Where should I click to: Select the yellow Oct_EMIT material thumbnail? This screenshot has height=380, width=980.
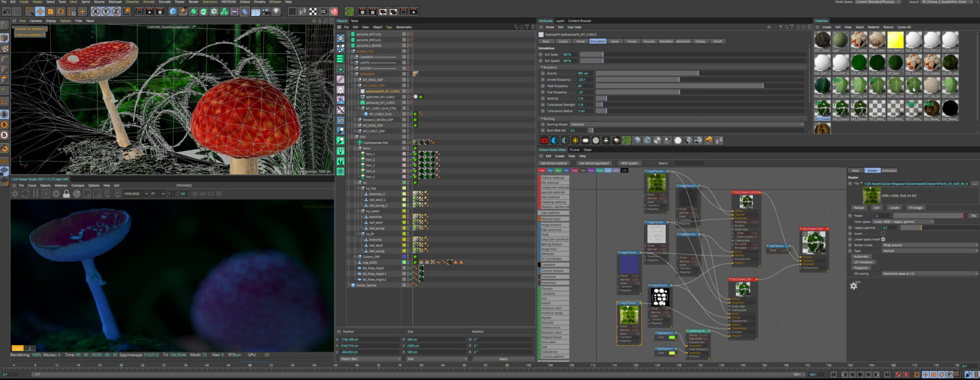[x=895, y=40]
